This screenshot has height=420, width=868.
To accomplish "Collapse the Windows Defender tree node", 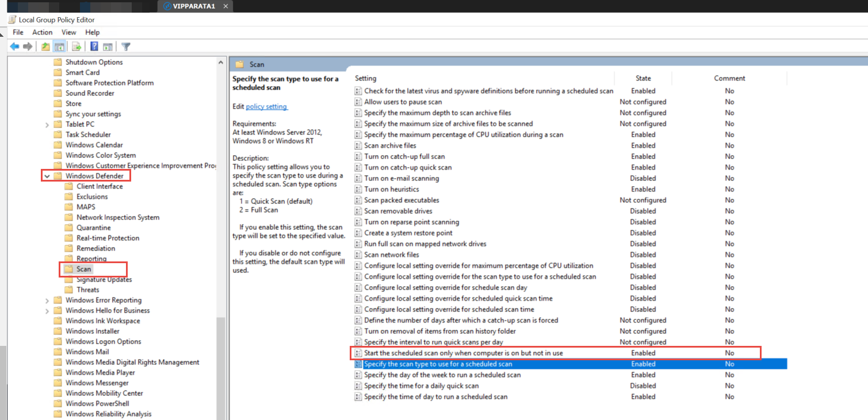I will (x=47, y=176).
